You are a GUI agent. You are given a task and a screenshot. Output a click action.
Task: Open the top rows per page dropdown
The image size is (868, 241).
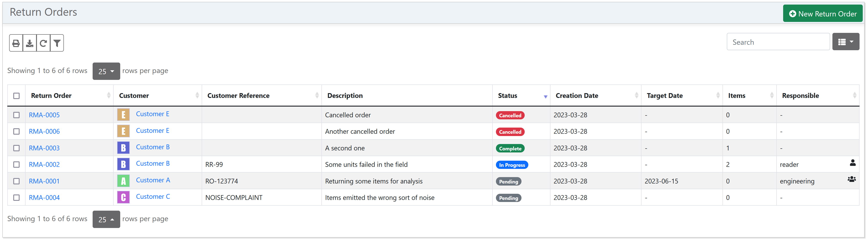106,71
